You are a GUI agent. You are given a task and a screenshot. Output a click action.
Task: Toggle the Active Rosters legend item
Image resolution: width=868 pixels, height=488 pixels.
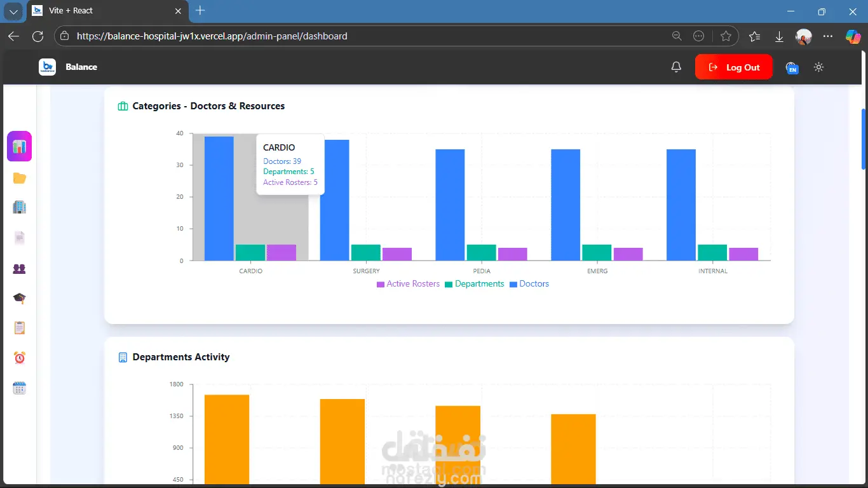coord(408,284)
